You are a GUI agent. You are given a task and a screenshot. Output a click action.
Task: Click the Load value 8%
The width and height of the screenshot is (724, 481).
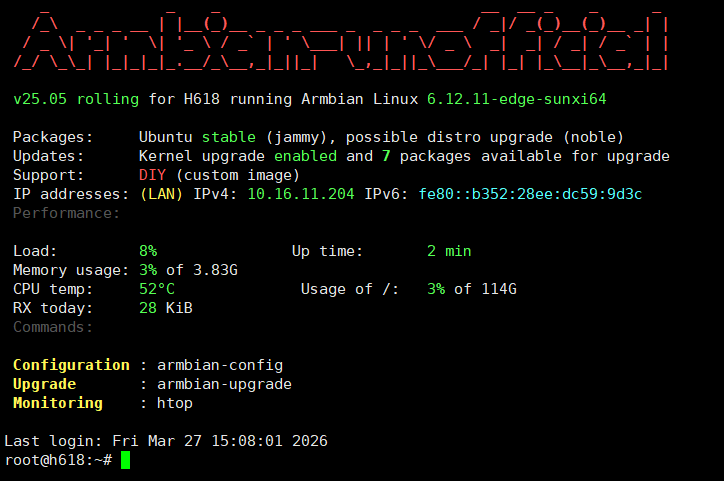[148, 251]
